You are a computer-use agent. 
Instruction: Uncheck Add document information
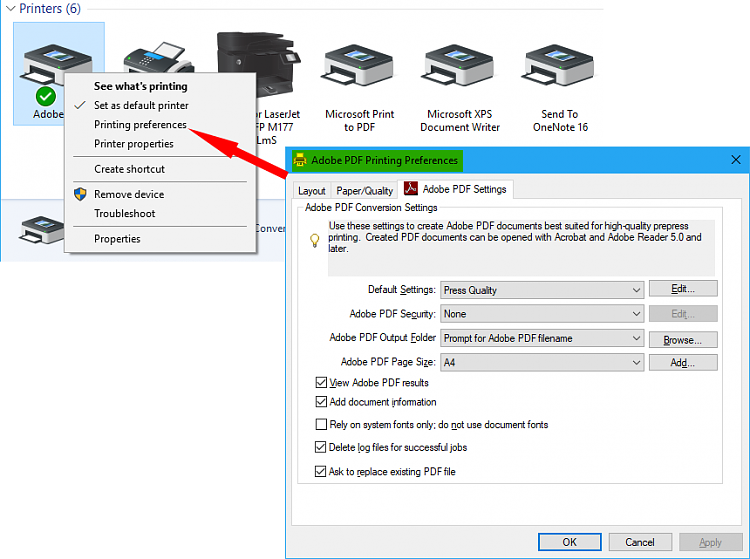321,402
